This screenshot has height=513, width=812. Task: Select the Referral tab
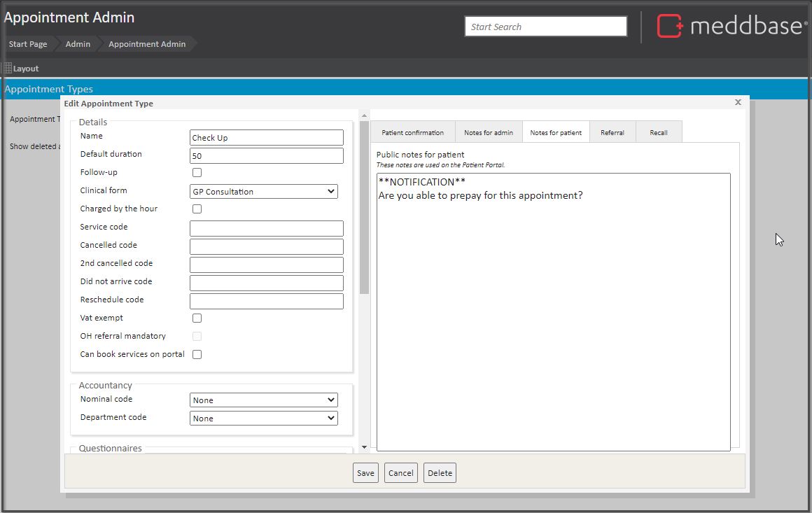(x=612, y=132)
